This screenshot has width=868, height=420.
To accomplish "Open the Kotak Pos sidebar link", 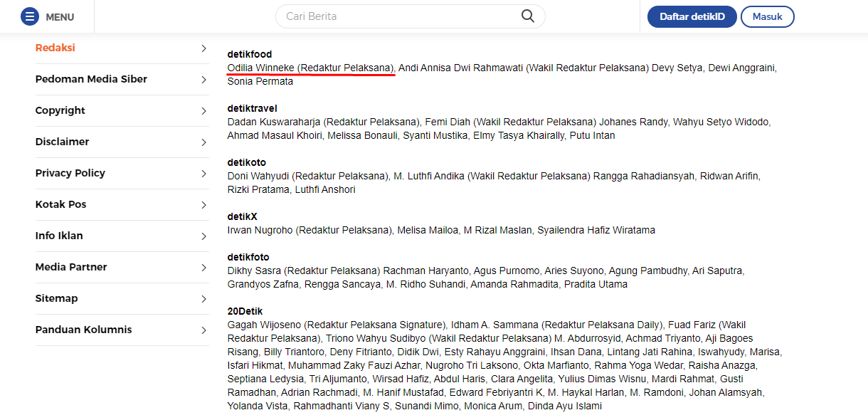I will point(122,205).
